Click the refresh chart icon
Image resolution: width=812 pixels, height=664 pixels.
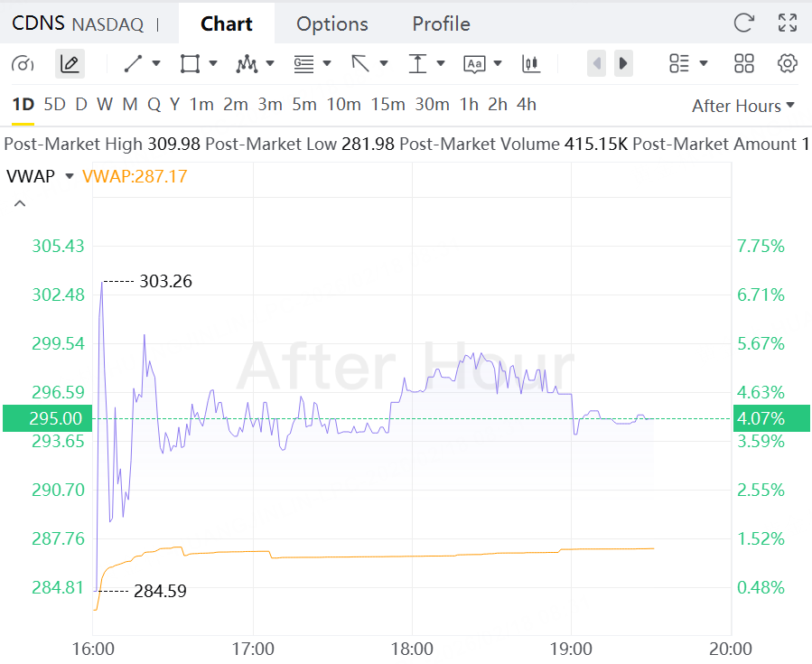tap(743, 23)
